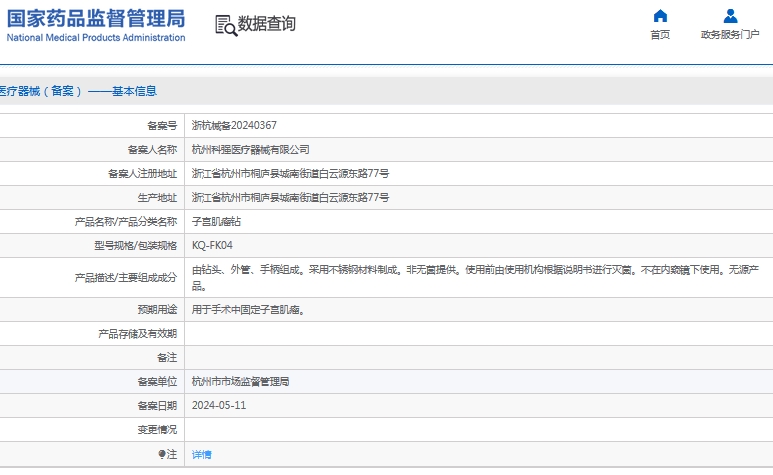
Task: Click the 国家药品监督管理局 logo title
Action: point(96,19)
